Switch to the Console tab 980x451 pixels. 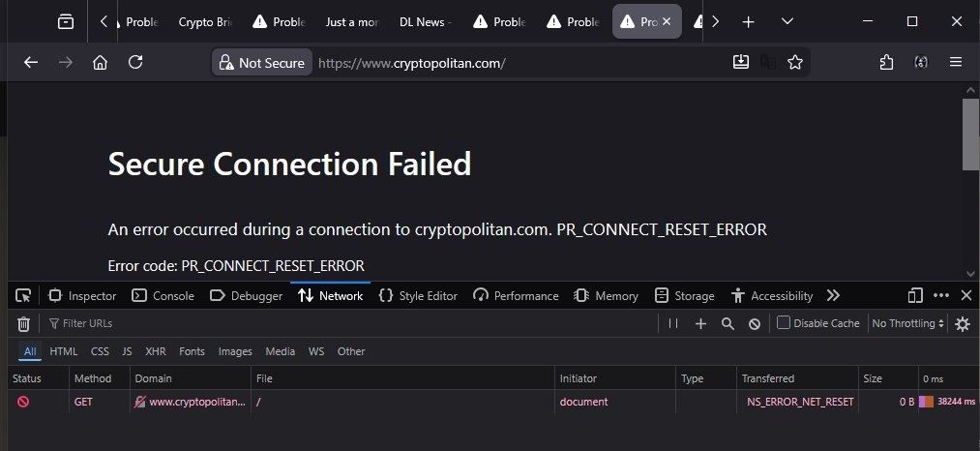click(x=163, y=296)
